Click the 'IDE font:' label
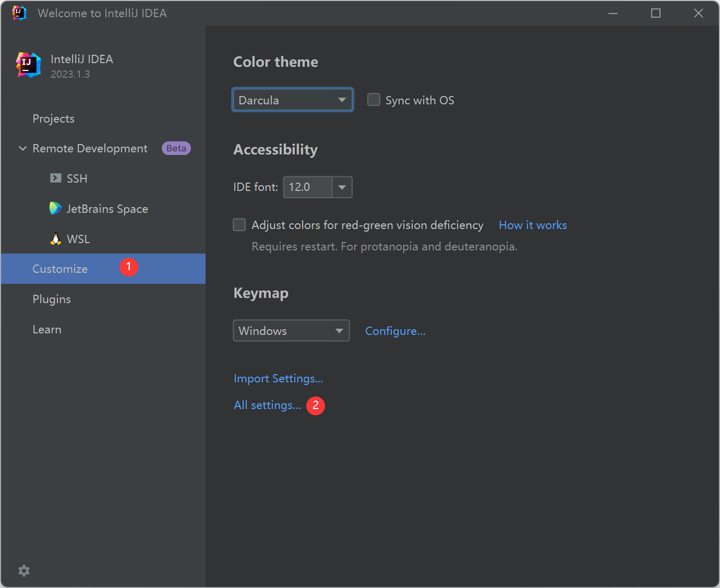 (x=256, y=187)
